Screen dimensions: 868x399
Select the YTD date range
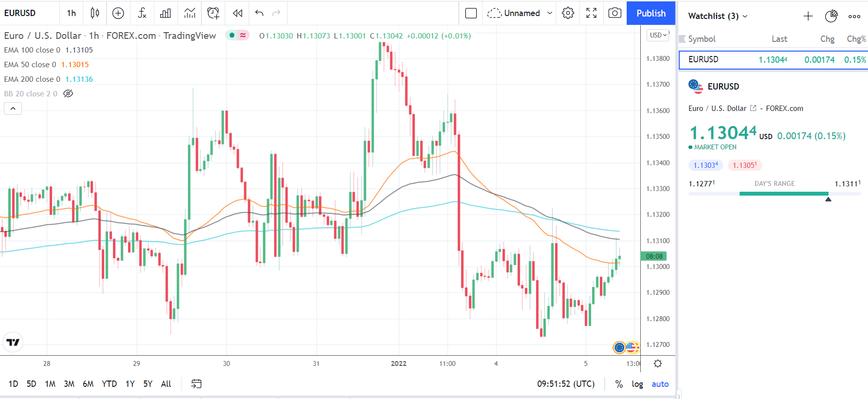coord(109,384)
